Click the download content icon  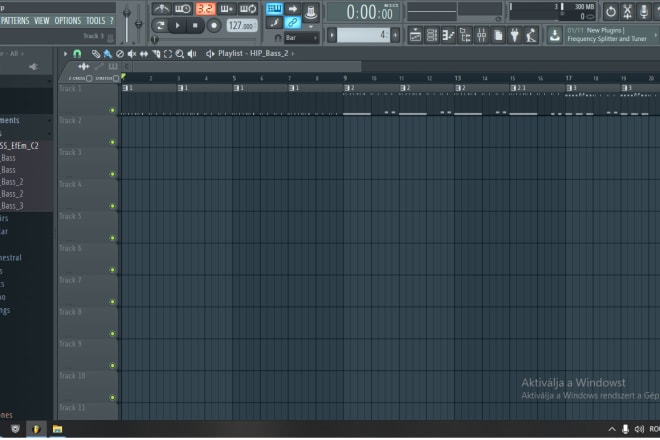point(555,35)
